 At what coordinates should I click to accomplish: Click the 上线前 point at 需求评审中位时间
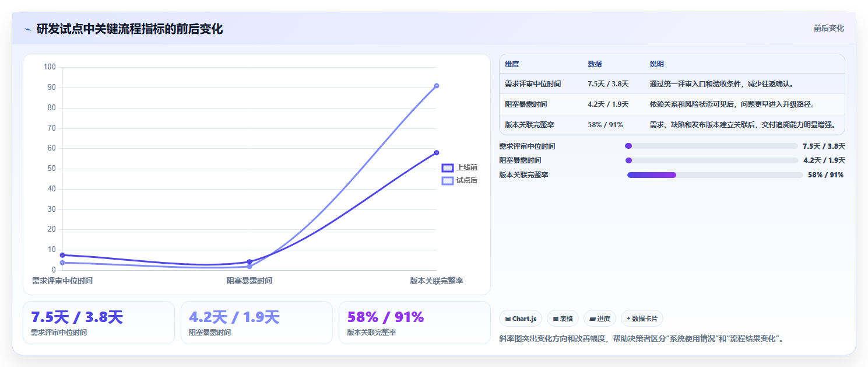[62, 255]
